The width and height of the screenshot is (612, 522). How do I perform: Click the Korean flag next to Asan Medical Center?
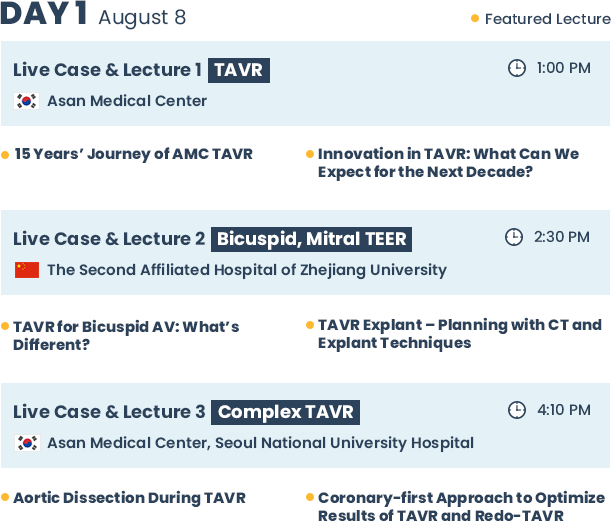pyautogui.click(x=27, y=101)
